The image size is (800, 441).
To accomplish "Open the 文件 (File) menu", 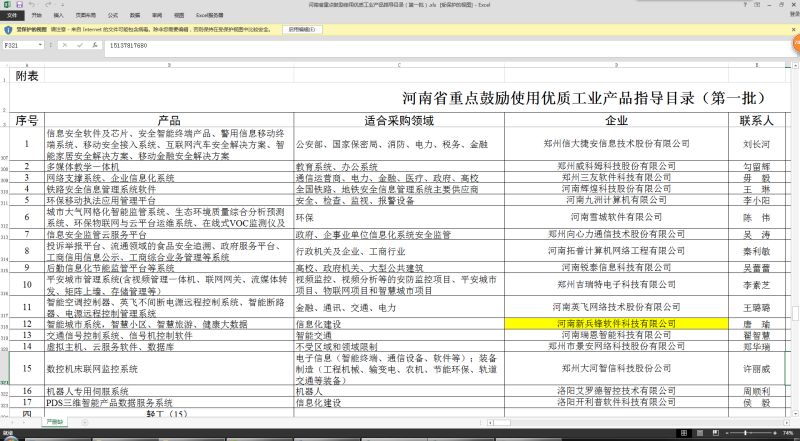I will pos(11,17).
